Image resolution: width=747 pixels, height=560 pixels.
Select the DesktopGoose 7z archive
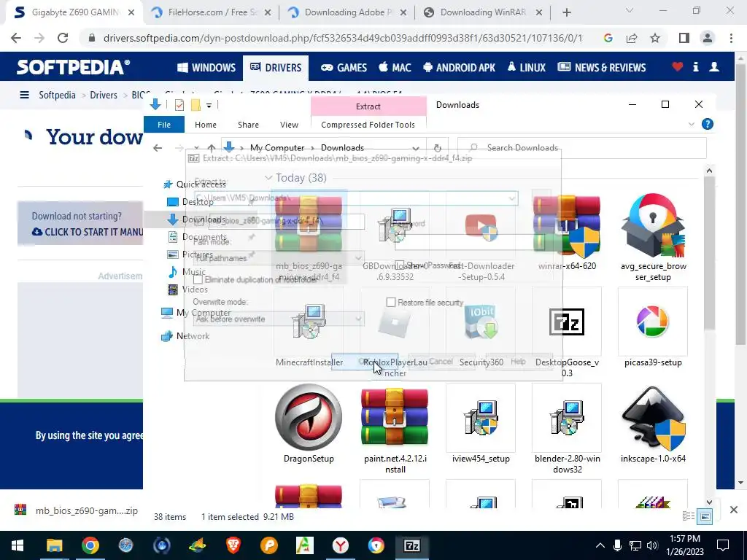point(567,332)
